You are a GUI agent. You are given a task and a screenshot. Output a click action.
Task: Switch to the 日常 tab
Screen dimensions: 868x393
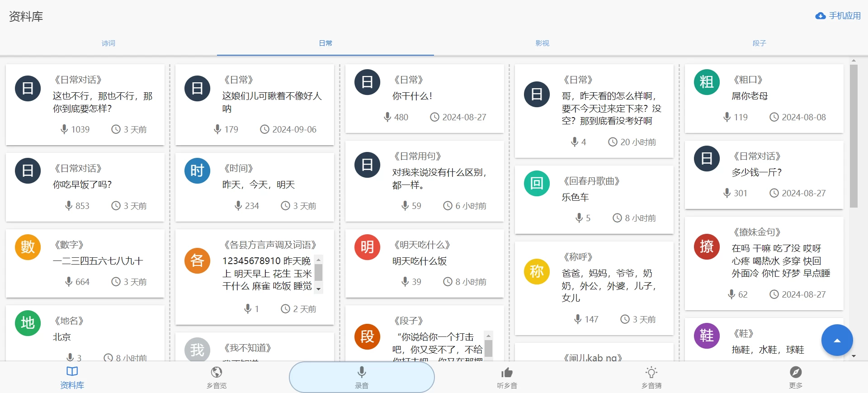(x=325, y=43)
